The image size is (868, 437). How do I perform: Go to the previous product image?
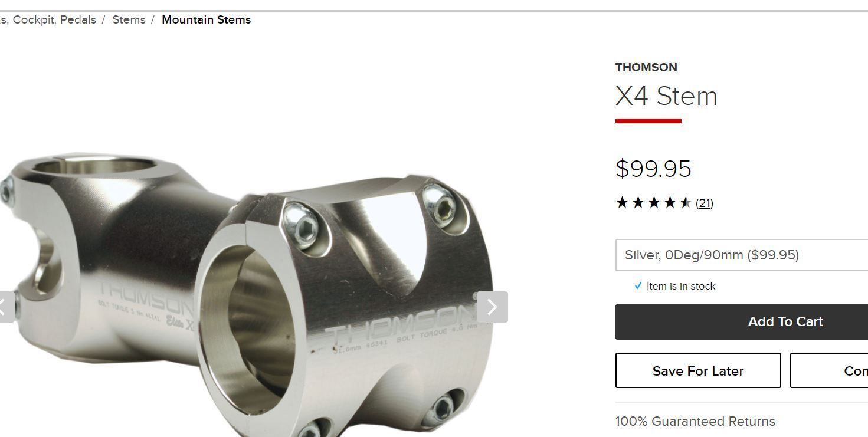[x=6, y=307]
